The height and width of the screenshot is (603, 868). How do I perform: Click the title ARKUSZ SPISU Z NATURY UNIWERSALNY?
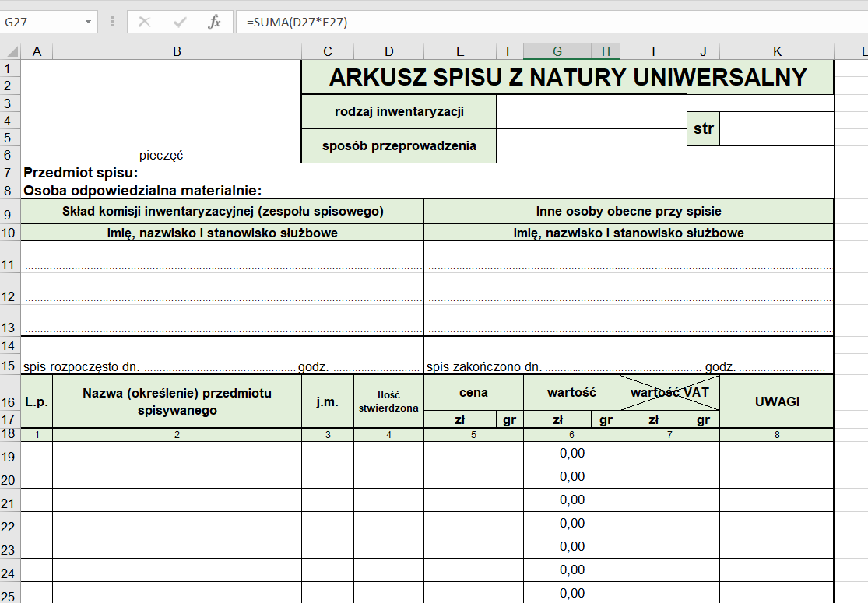click(x=568, y=78)
